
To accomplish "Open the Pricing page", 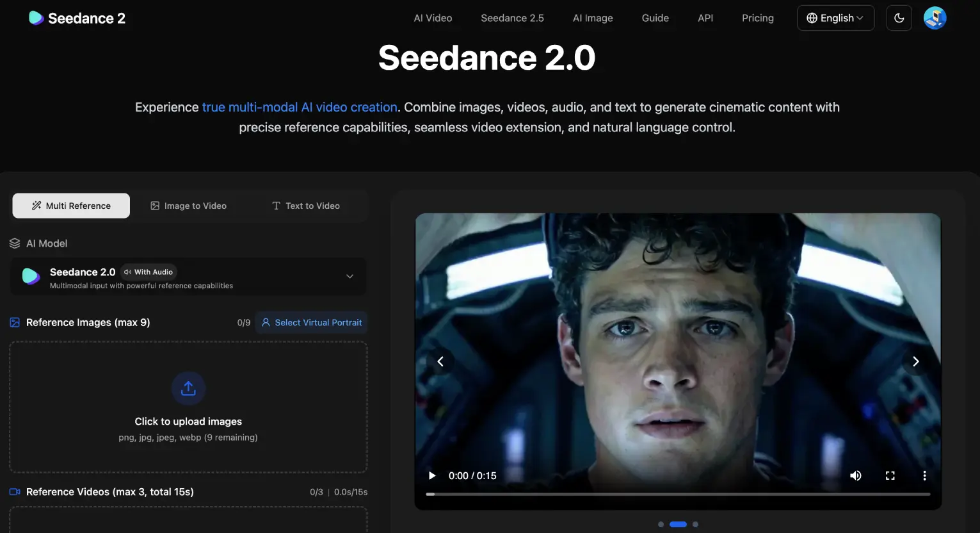I will click(x=758, y=18).
